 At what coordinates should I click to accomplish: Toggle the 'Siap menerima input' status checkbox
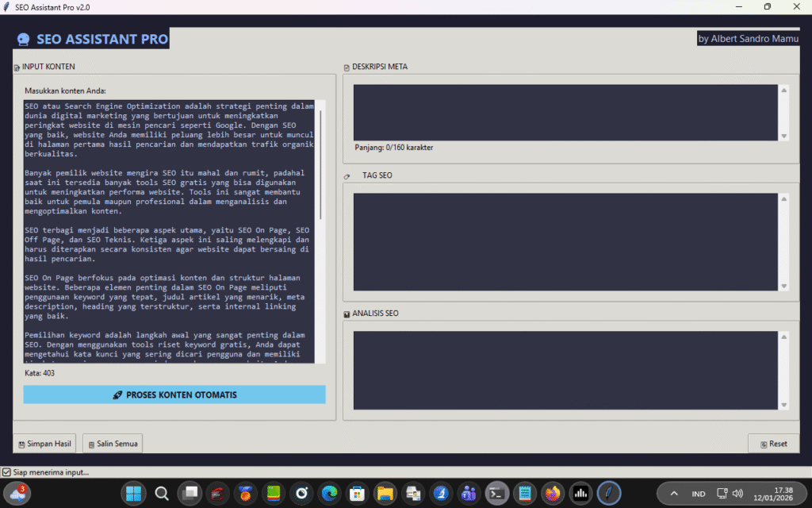[x=6, y=472]
